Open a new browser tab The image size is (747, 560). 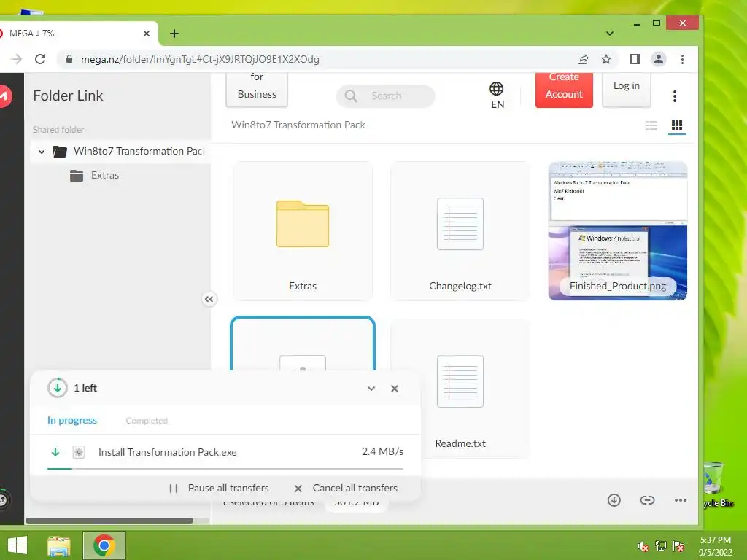point(174,34)
